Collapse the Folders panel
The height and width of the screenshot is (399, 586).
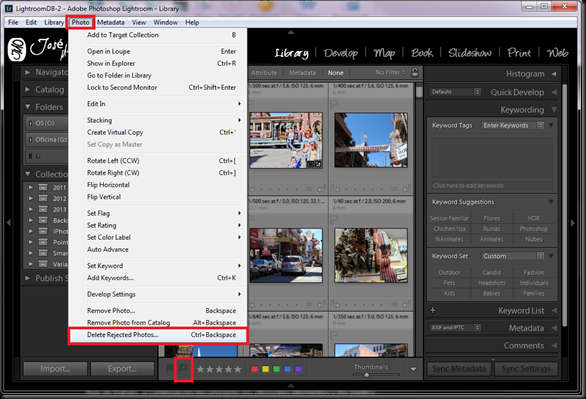(x=27, y=107)
